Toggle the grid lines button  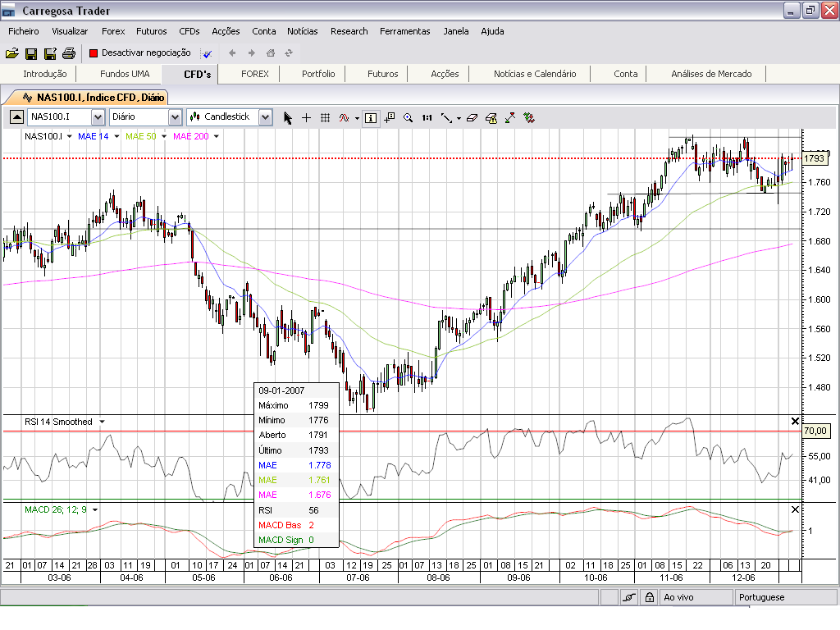click(325, 117)
